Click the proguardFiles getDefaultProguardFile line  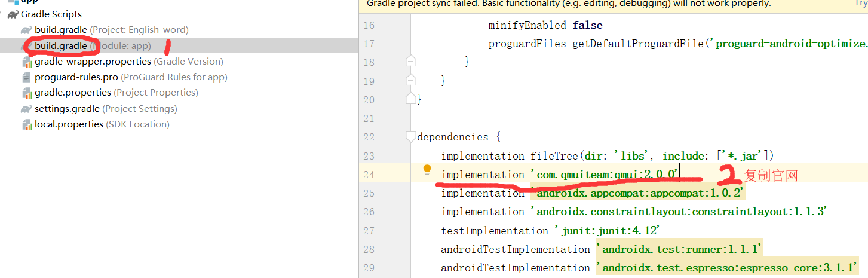coord(678,44)
